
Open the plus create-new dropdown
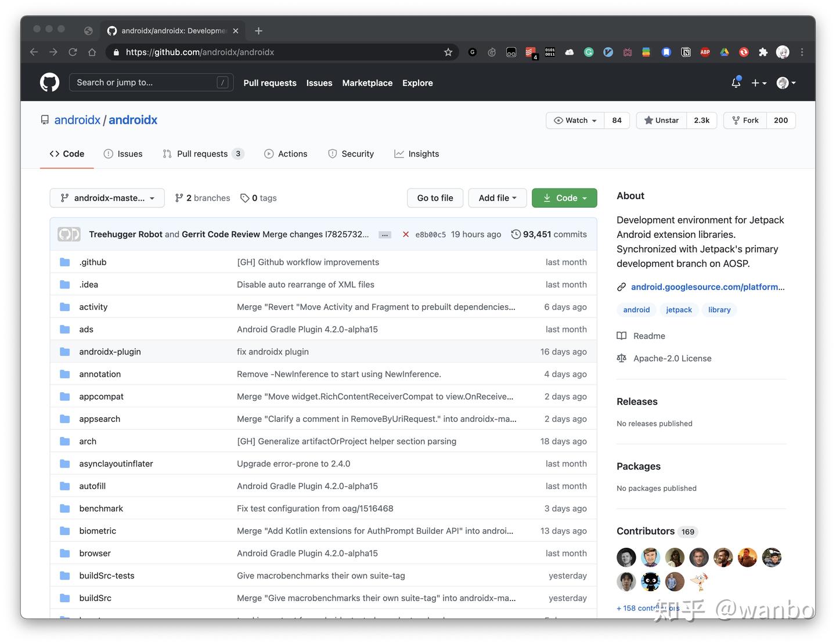click(x=759, y=83)
